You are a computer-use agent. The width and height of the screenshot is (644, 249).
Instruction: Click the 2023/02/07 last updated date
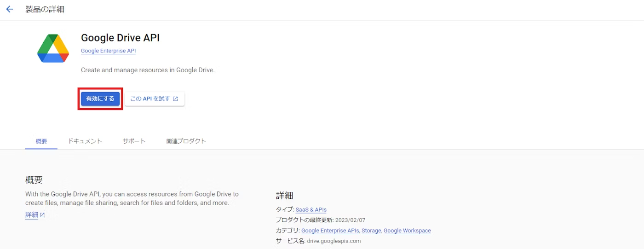coord(350,220)
